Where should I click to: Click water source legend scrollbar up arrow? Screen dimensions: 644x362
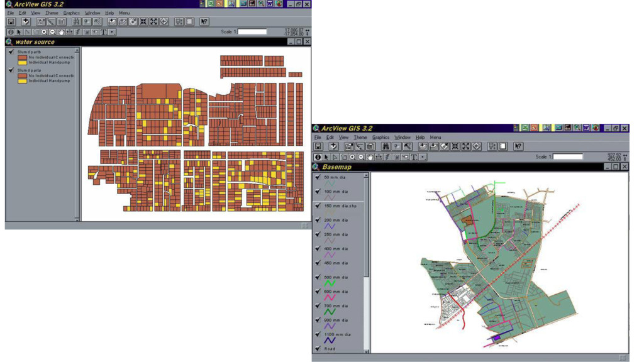coord(77,50)
